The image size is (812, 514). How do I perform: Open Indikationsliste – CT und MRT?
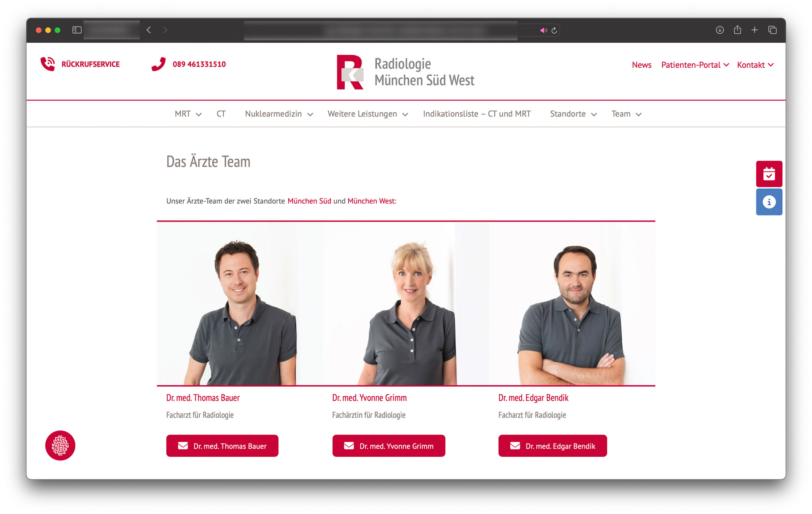(477, 114)
